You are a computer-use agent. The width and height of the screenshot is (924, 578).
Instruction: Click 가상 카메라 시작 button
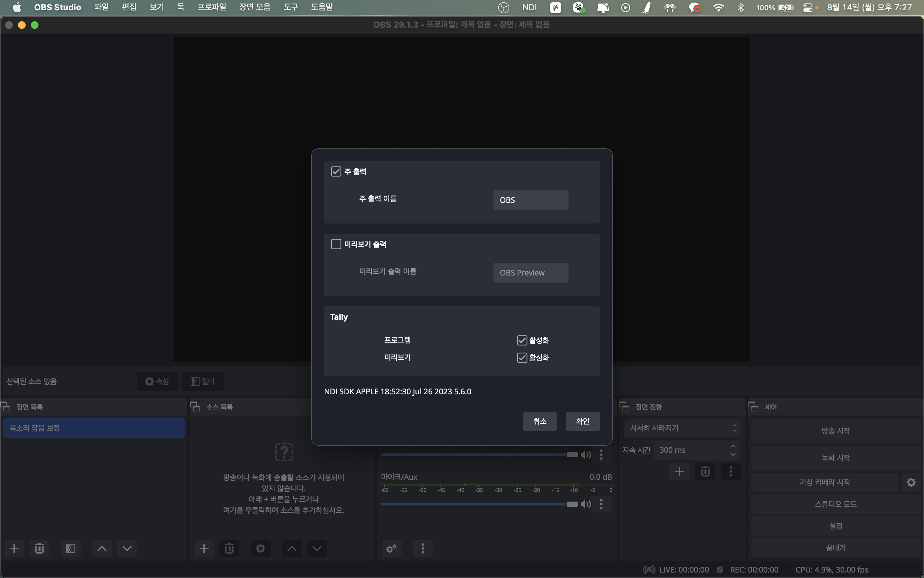tap(825, 482)
